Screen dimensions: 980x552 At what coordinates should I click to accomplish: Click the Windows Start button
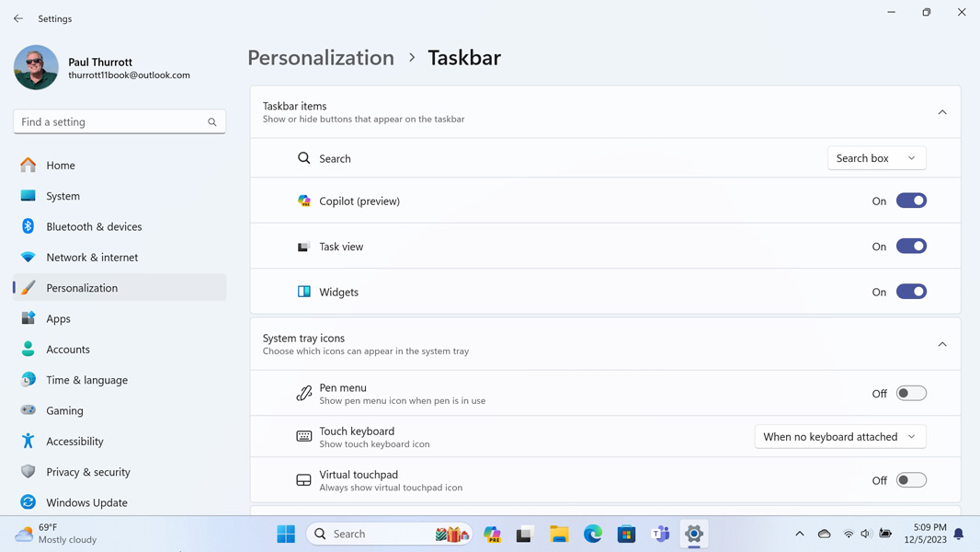pyautogui.click(x=286, y=534)
